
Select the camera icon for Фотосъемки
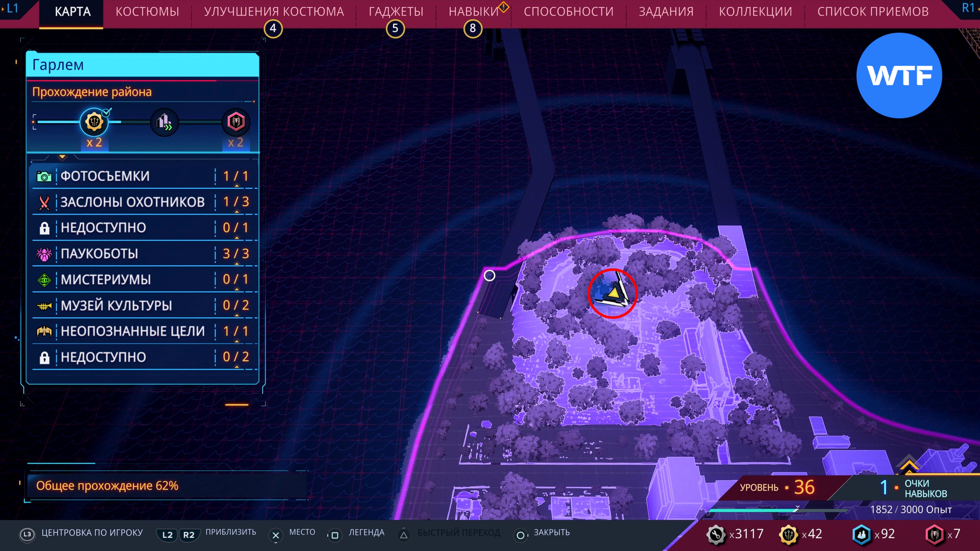[x=44, y=177]
